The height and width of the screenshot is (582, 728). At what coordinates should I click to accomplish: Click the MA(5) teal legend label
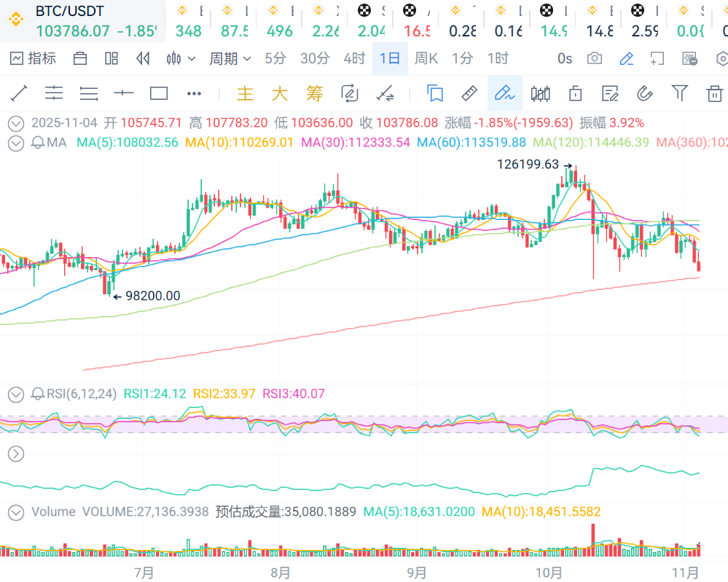pyautogui.click(x=127, y=143)
